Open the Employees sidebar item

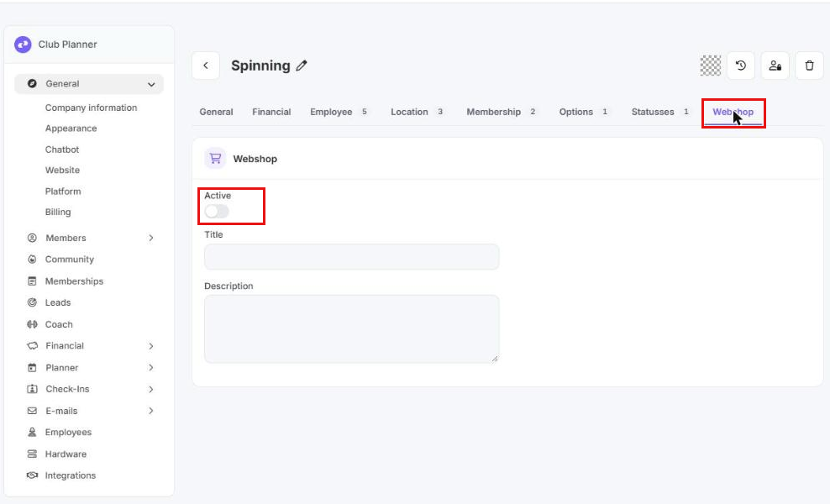(68, 432)
